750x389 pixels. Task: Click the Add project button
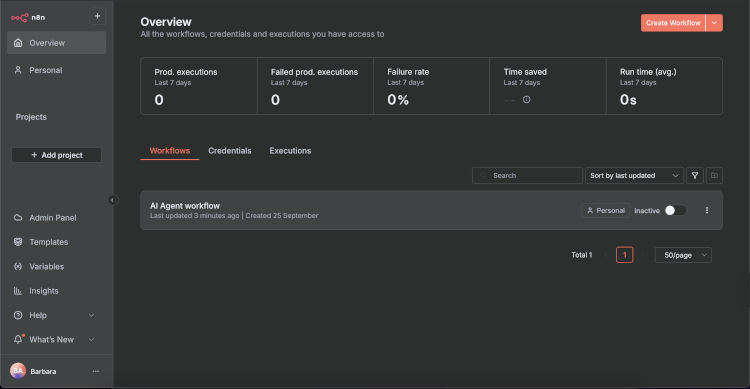tap(56, 155)
